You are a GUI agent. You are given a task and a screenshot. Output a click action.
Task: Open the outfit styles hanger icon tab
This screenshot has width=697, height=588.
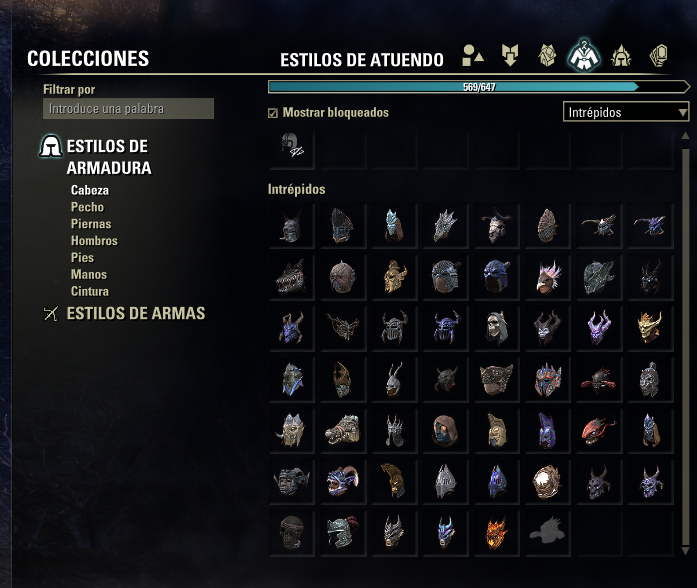[584, 56]
